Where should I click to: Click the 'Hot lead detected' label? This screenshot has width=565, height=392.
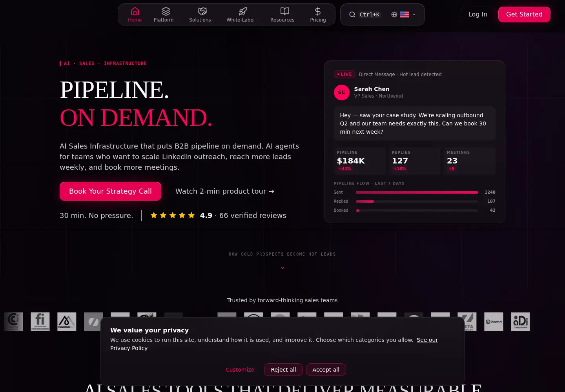420,74
